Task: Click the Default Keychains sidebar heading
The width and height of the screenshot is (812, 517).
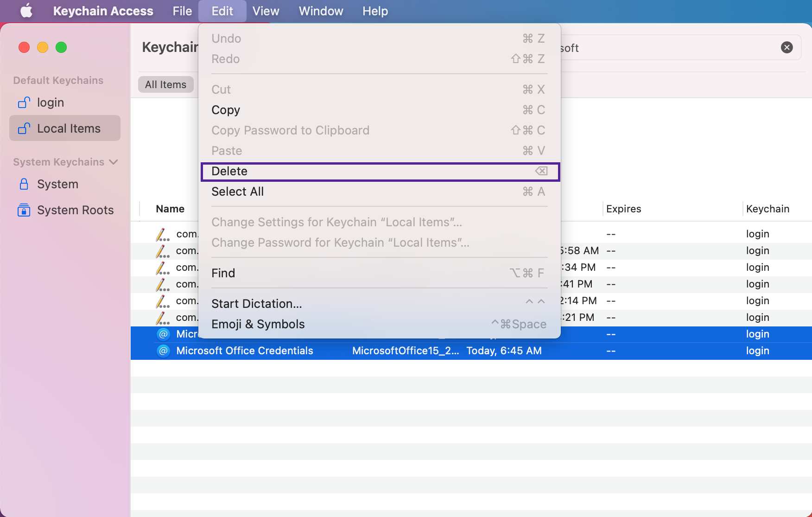Action: (x=58, y=80)
